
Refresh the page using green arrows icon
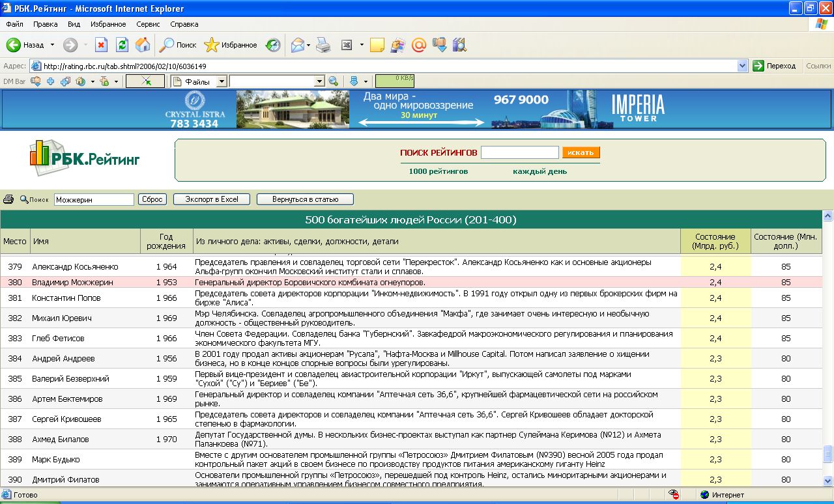coord(122,45)
